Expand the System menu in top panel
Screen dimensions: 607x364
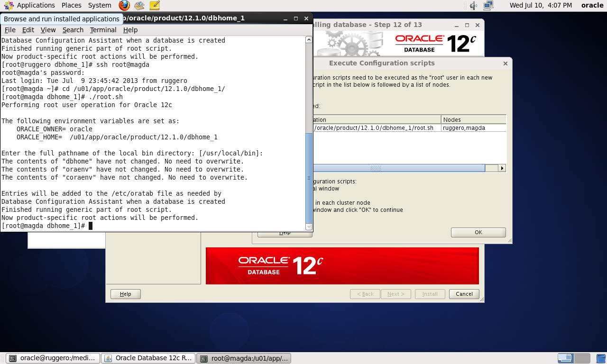(100, 5)
